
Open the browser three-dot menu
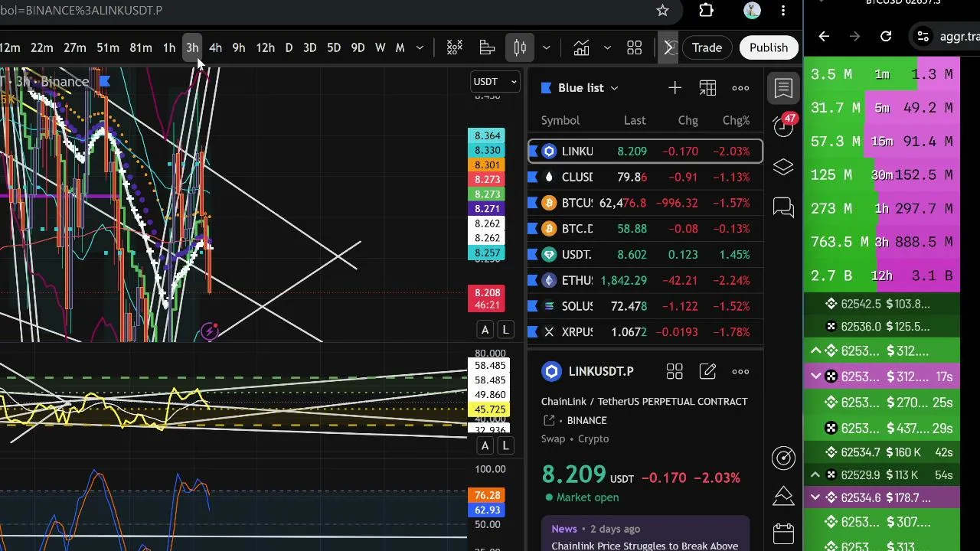783,11
